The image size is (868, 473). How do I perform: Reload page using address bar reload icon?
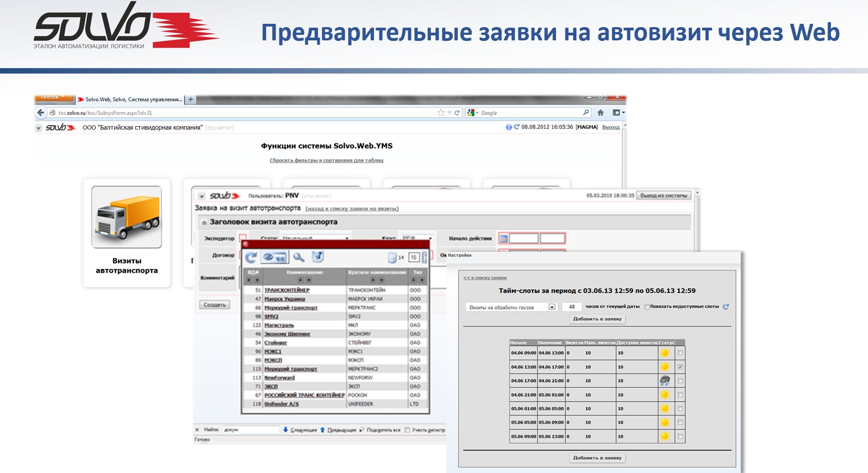tap(457, 113)
